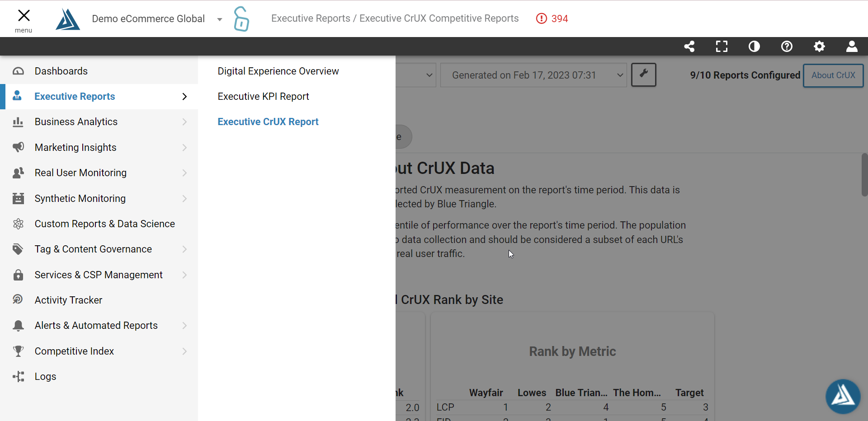Click the Synthetic Monitoring robot icon
The width and height of the screenshot is (868, 421).
(x=18, y=198)
